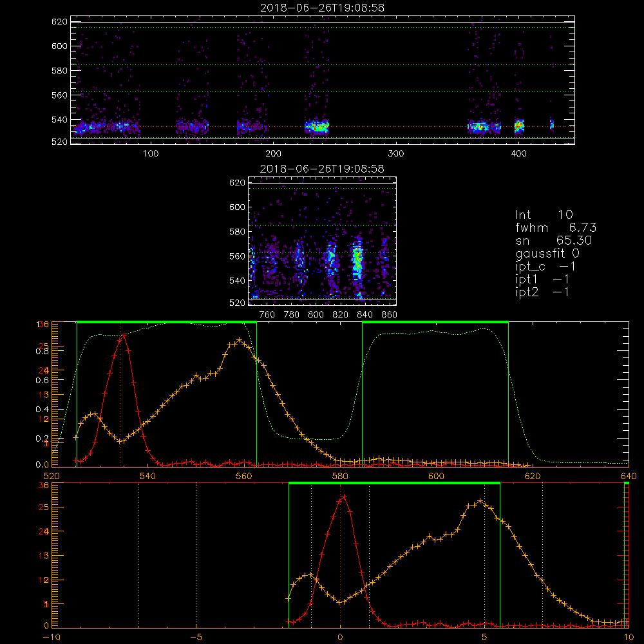644x644 pixels.
Task: Select the 'ipt2 -1' readout text
Action: pos(542,292)
